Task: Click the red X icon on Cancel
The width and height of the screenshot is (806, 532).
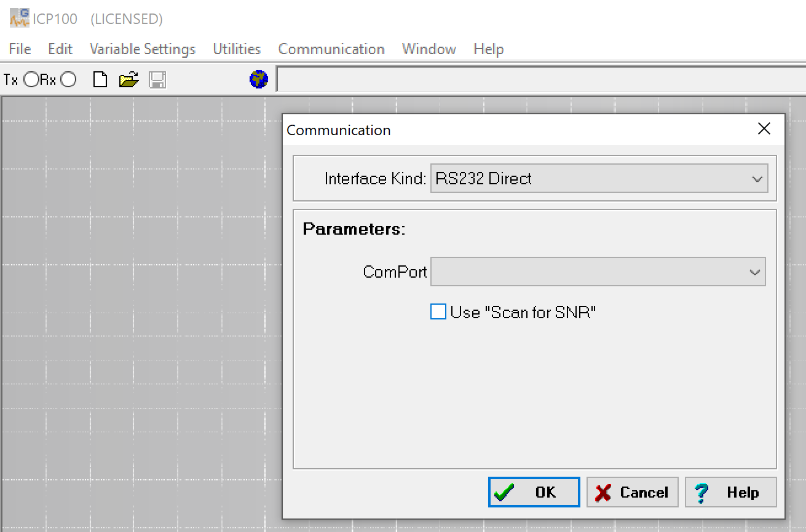Action: pyautogui.click(x=600, y=491)
